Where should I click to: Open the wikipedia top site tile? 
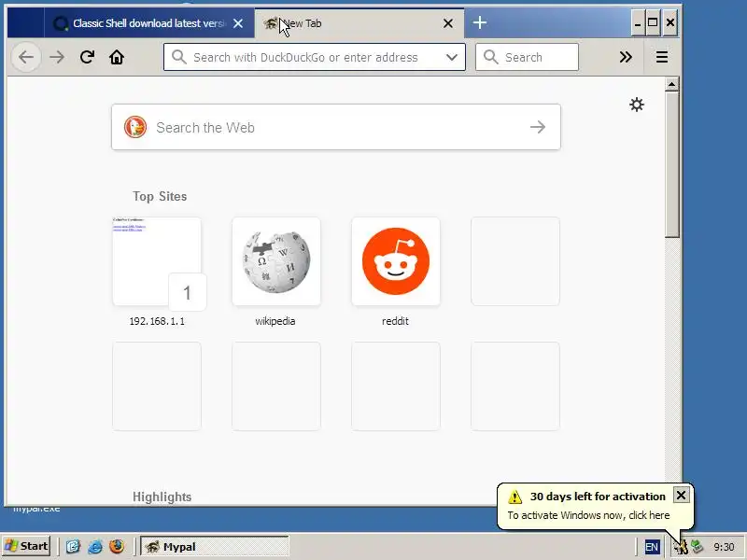click(276, 261)
